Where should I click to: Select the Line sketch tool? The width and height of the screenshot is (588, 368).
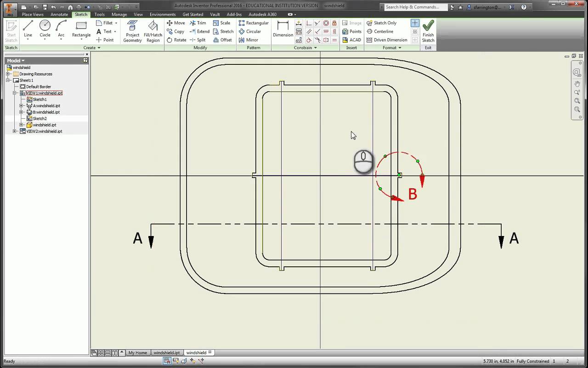(28, 29)
